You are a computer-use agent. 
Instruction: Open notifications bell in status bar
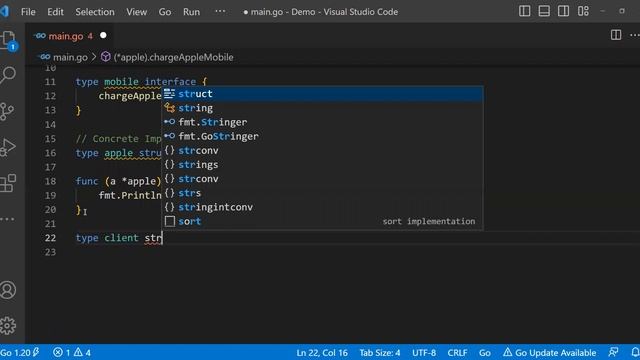[x=635, y=352]
